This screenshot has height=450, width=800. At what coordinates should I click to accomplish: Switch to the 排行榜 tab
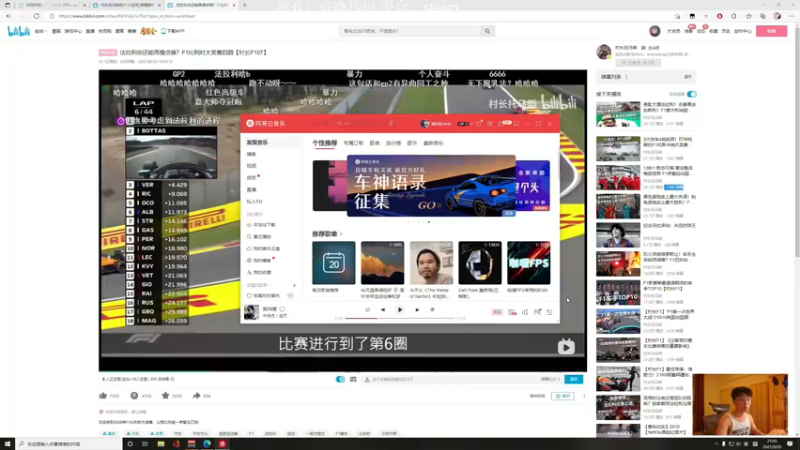coord(393,143)
